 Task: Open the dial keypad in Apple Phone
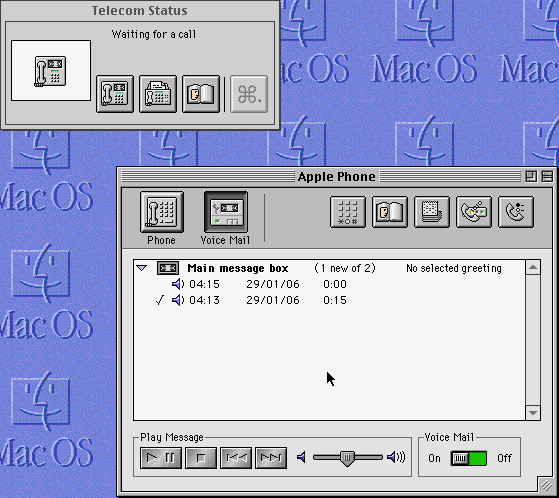[348, 212]
